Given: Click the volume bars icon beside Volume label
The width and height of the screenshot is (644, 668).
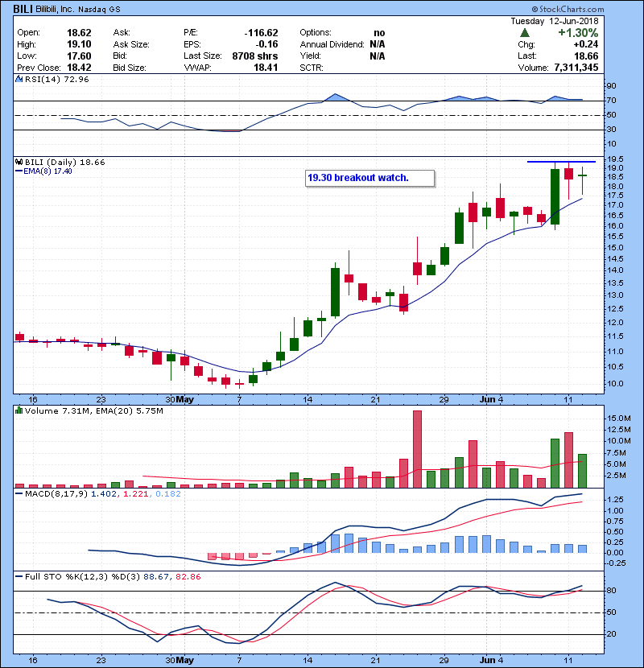Looking at the screenshot, I should [x=19, y=410].
